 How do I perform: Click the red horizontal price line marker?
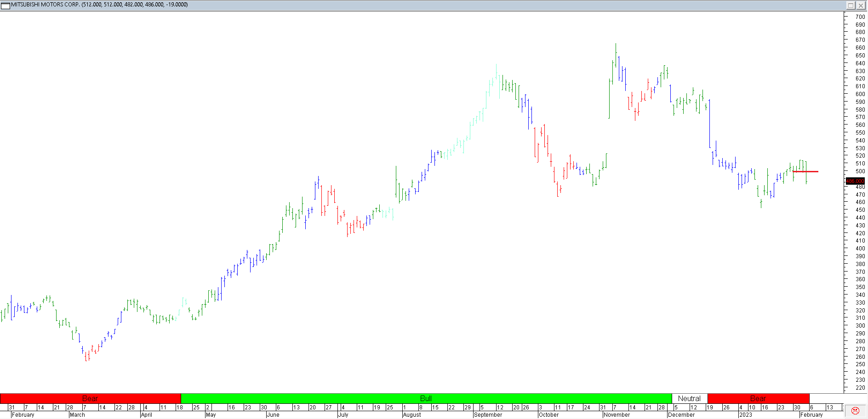(x=805, y=171)
